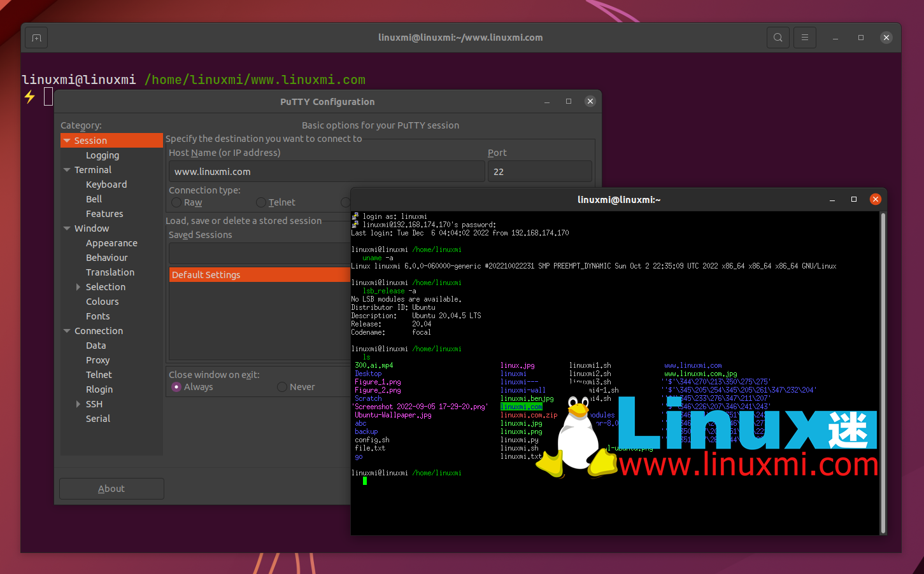Choose Never for close window on exit
This screenshot has width=924, height=574.
point(281,386)
